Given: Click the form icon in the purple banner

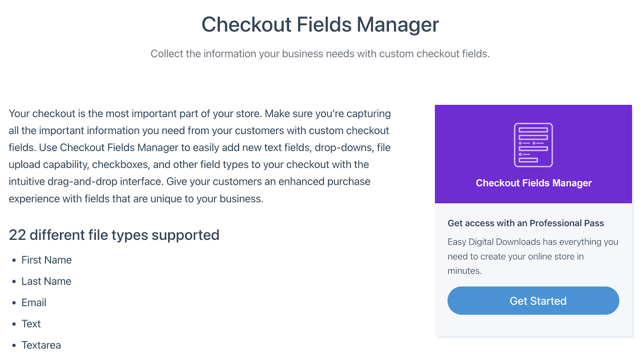Looking at the screenshot, I should [533, 145].
